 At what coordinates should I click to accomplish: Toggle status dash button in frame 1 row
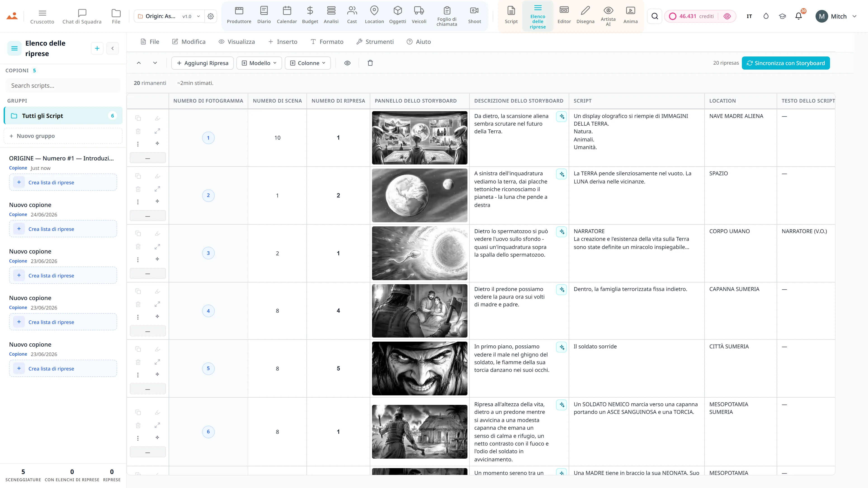148,158
